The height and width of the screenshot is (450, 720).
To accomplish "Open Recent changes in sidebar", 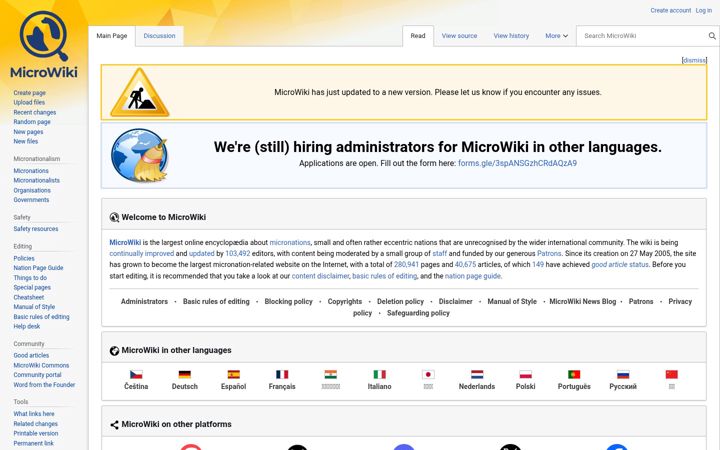I will (x=34, y=112).
